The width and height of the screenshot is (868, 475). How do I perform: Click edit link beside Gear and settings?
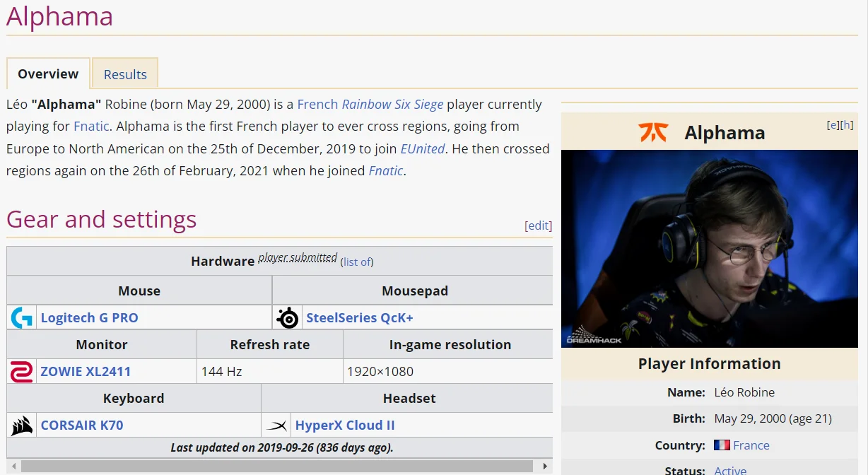[539, 225]
